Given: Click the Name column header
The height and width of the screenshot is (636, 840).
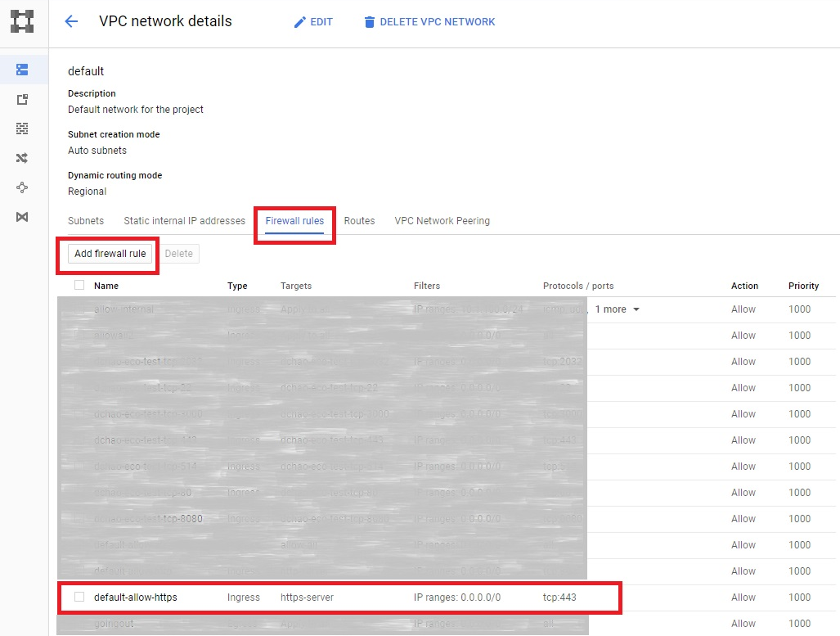Looking at the screenshot, I should tap(106, 286).
